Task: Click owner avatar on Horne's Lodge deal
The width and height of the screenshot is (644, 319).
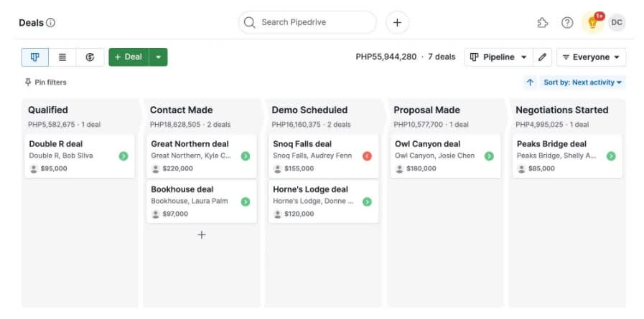Action: [x=278, y=214]
